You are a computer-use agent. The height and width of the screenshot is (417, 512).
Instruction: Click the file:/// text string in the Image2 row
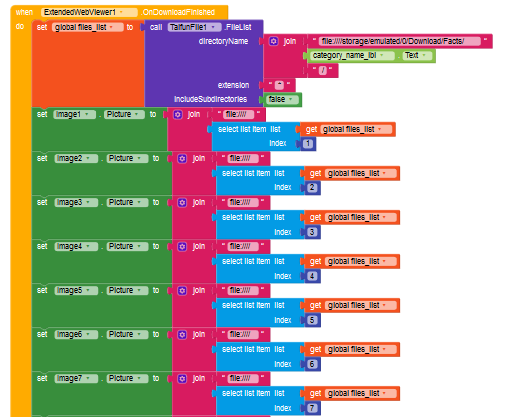[243, 159]
